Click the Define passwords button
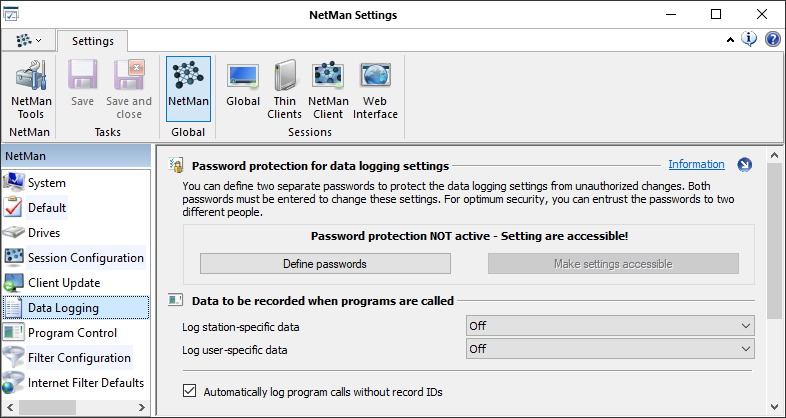Viewport: 786px width, 418px height. point(326,264)
